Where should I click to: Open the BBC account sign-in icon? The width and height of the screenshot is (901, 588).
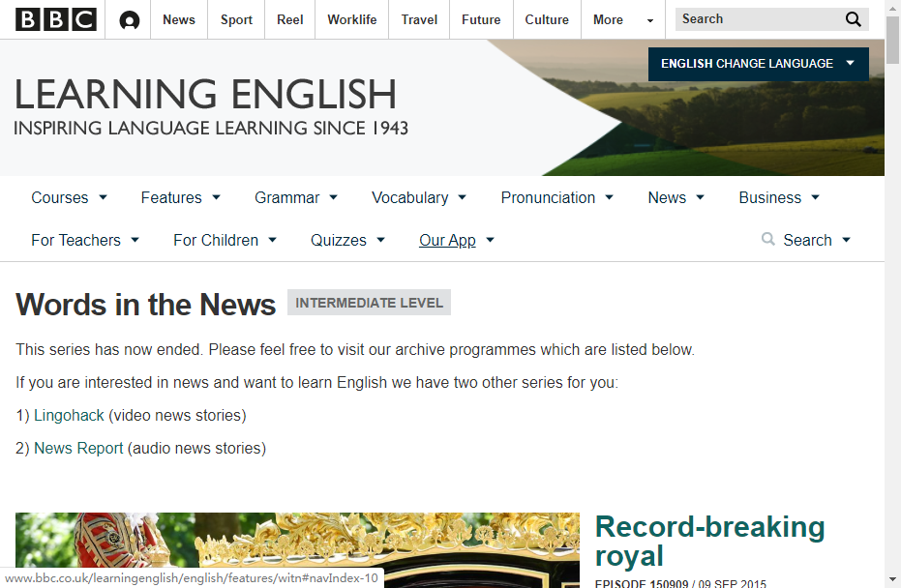tap(130, 20)
